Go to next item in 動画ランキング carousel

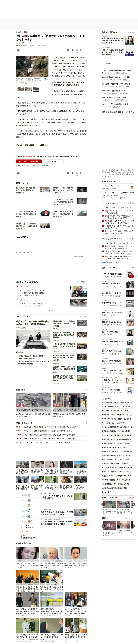pyautogui.click(x=133, y=504)
